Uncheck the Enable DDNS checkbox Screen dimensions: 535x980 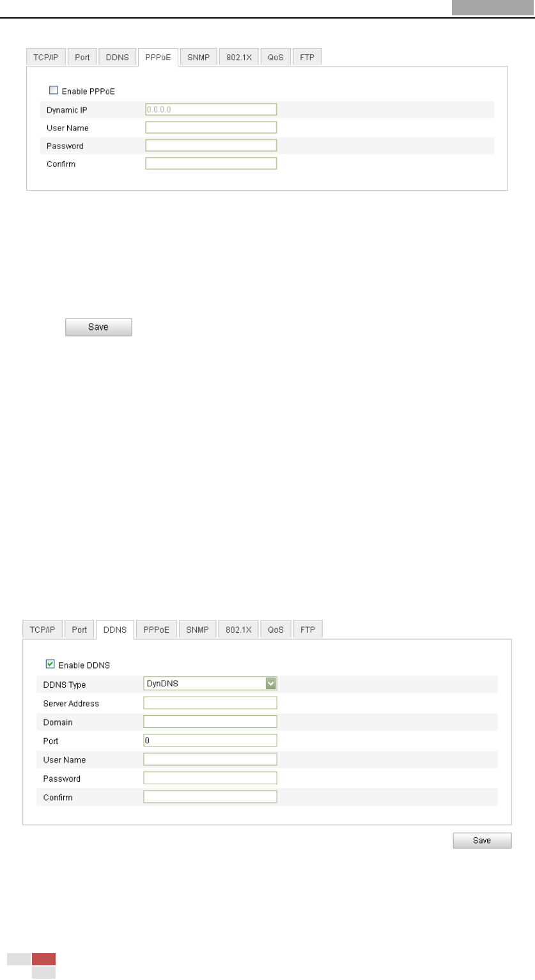point(50,664)
